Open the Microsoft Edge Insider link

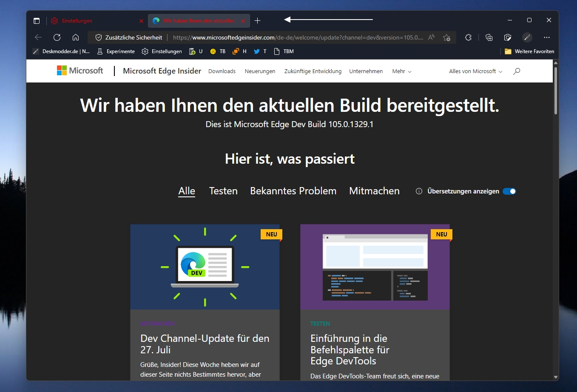coord(162,71)
